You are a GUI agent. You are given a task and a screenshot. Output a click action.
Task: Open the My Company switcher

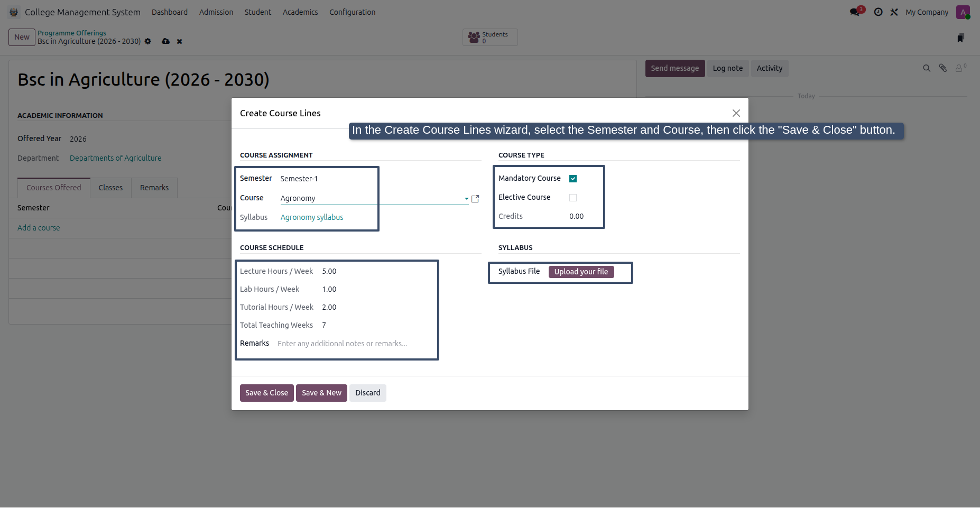(927, 12)
